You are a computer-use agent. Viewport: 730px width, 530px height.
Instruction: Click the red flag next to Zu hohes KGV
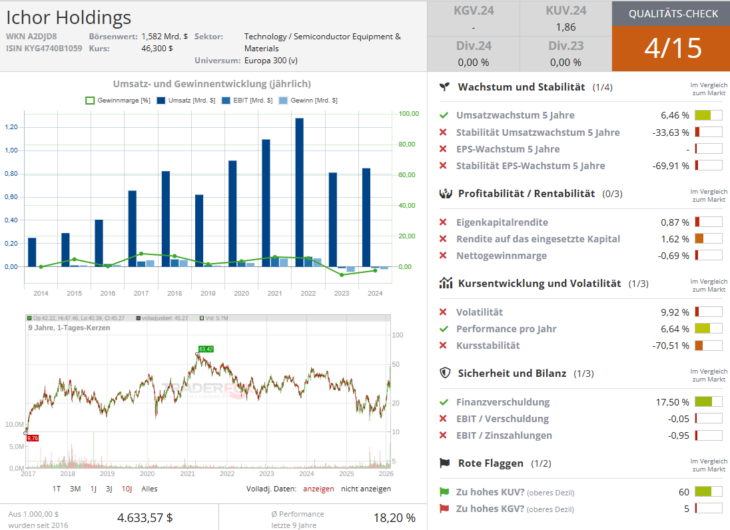click(x=444, y=508)
